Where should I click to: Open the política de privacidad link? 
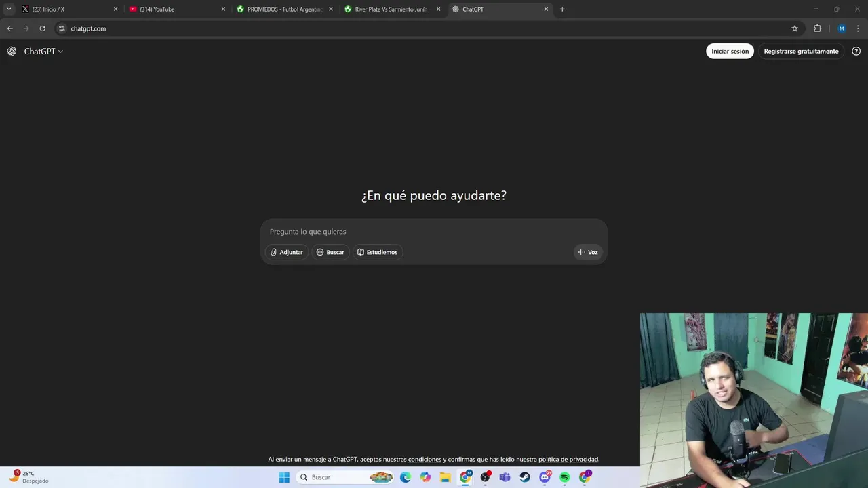click(x=568, y=460)
